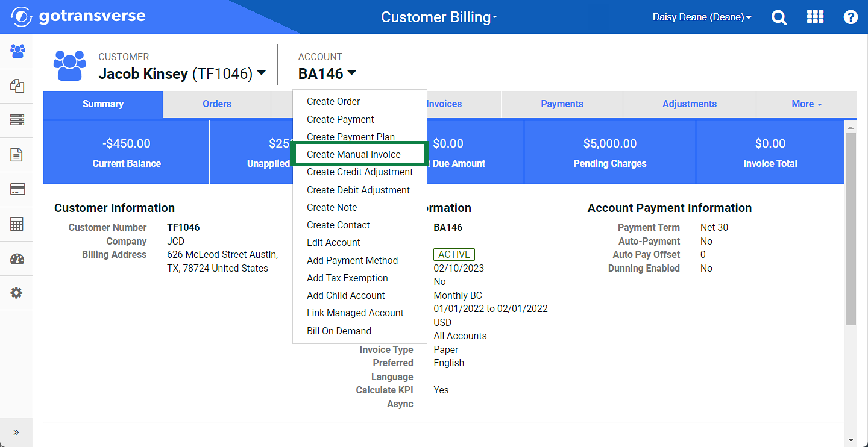This screenshot has height=447, width=868.
Task: Click the ACTIVE status badge
Action: (x=454, y=254)
